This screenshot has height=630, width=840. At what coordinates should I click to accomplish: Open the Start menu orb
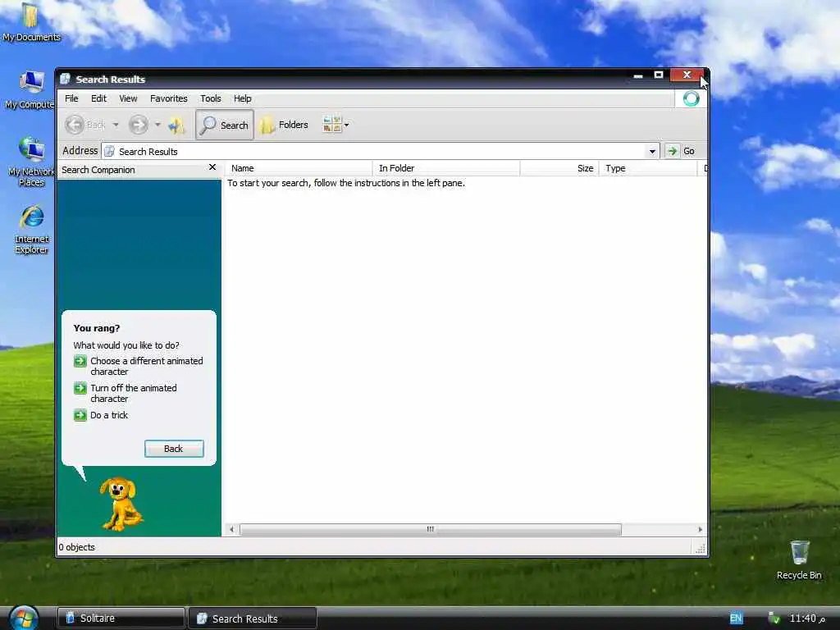coord(24,618)
